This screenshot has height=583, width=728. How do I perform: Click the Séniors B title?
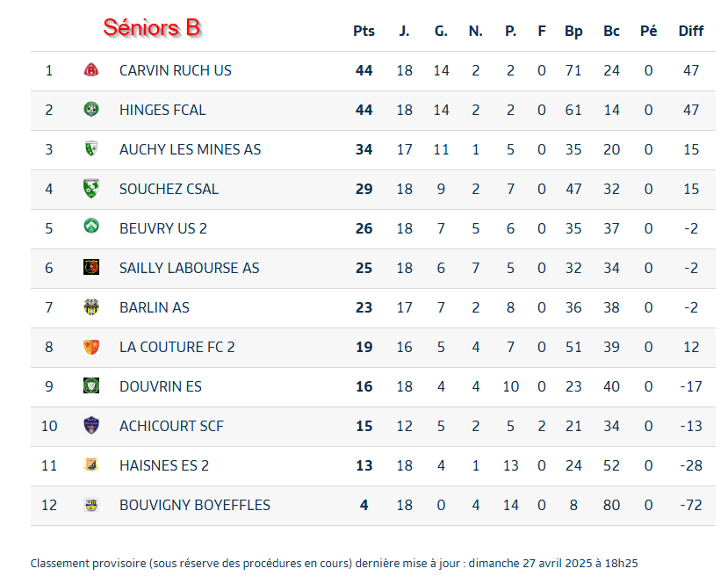point(152,27)
